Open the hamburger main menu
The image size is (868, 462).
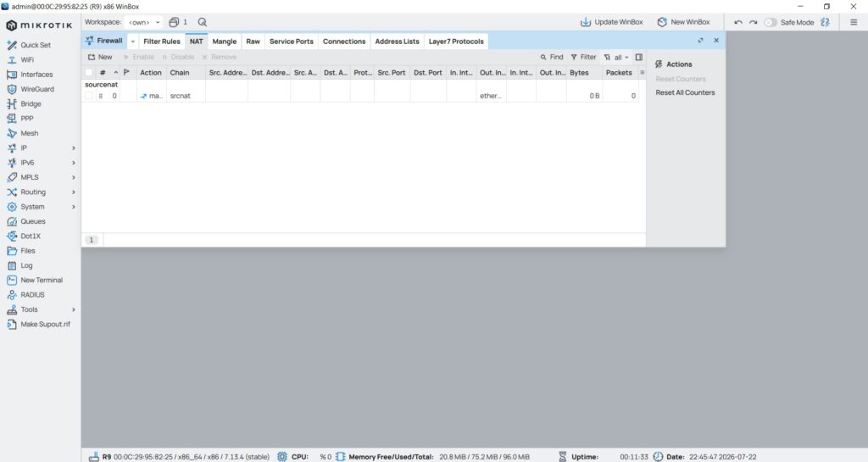(x=854, y=22)
